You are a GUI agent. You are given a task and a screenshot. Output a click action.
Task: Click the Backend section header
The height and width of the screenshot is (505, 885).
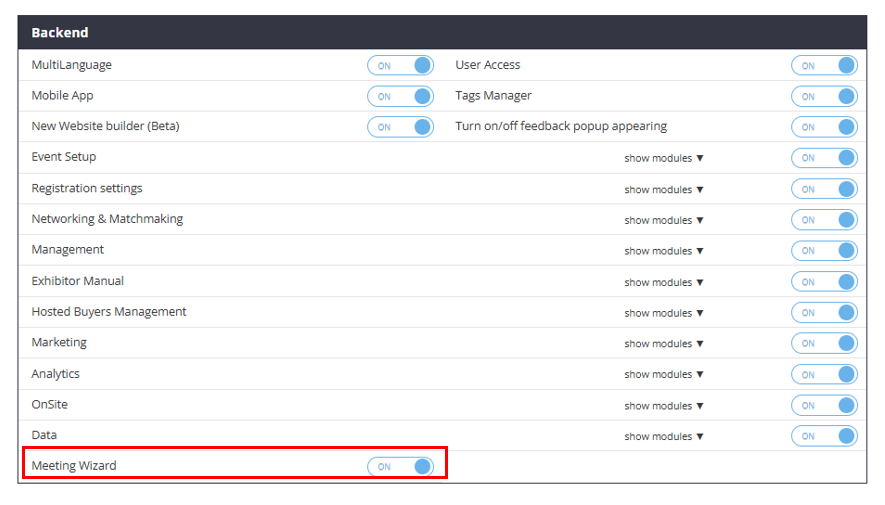[x=60, y=33]
